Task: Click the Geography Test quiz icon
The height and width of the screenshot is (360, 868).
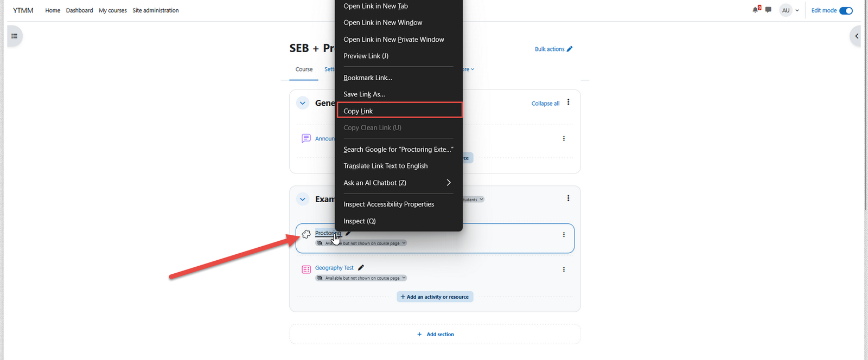Action: coord(306,269)
